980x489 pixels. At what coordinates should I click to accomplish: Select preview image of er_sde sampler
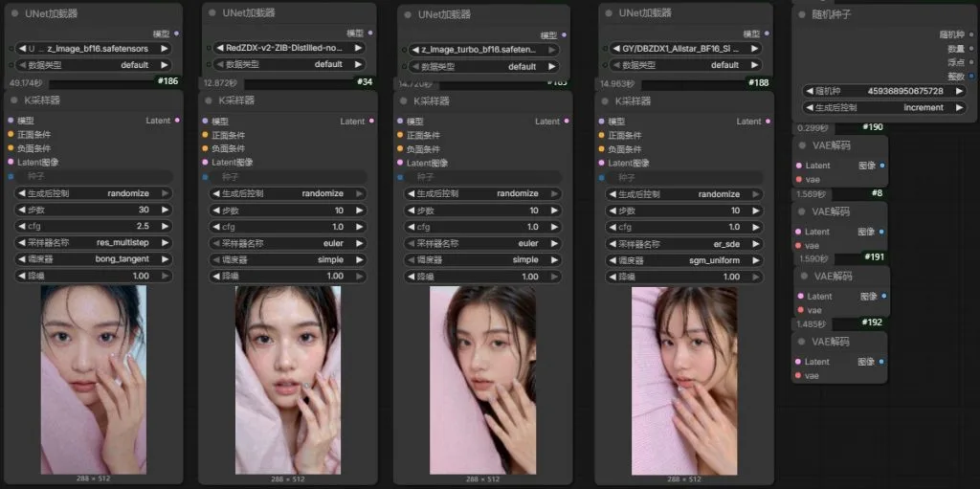click(x=684, y=381)
